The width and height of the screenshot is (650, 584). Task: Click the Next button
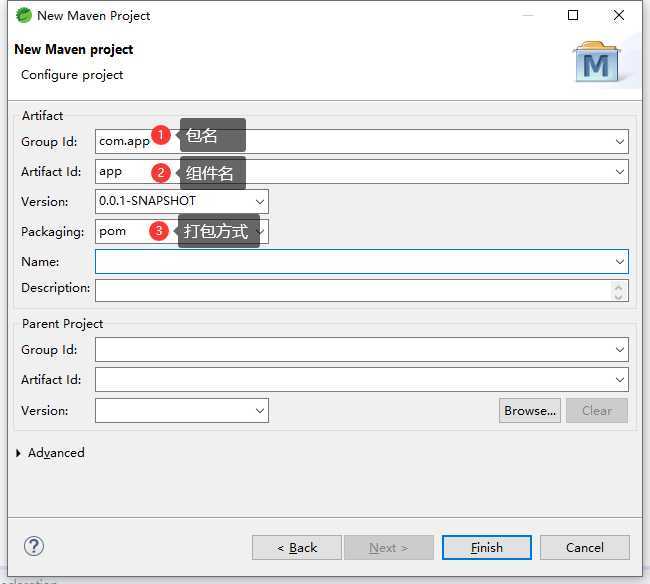389,548
